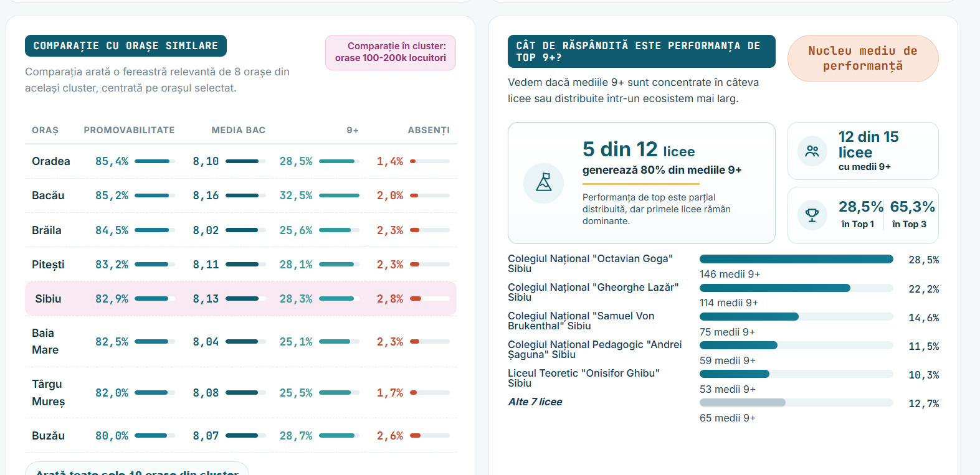Image resolution: width=980 pixels, height=475 pixels.
Task: Click the Nucleu mediu de performanță badge
Action: point(863,59)
